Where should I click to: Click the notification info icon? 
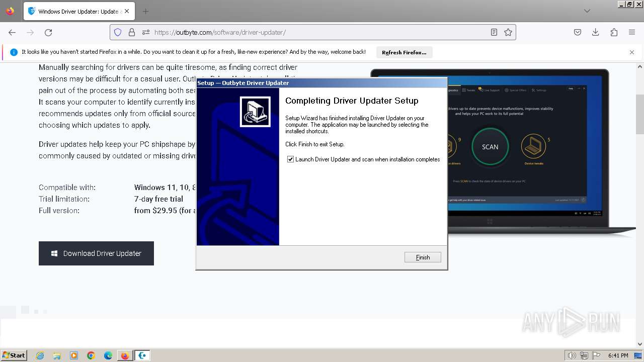pos(14,52)
